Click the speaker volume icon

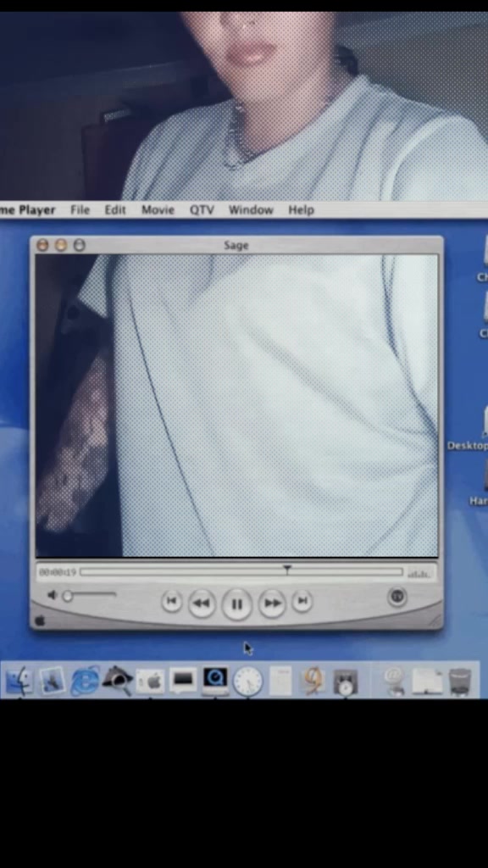(x=52, y=595)
